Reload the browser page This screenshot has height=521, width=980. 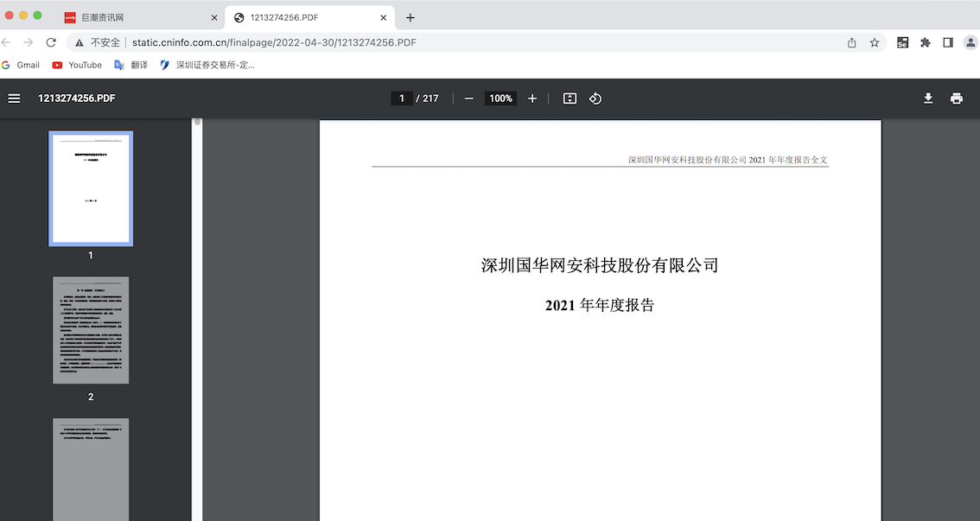point(51,42)
